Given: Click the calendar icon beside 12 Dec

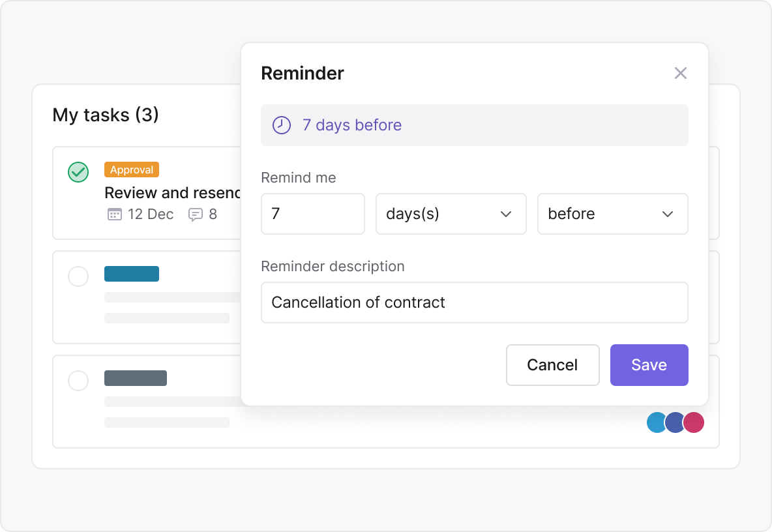Looking at the screenshot, I should point(114,214).
